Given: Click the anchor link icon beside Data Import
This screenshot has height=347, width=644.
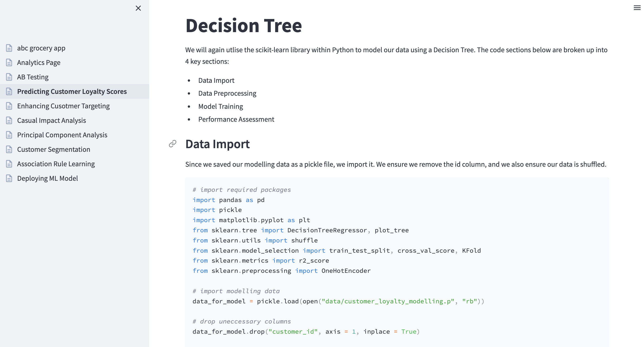Looking at the screenshot, I should 172,144.
